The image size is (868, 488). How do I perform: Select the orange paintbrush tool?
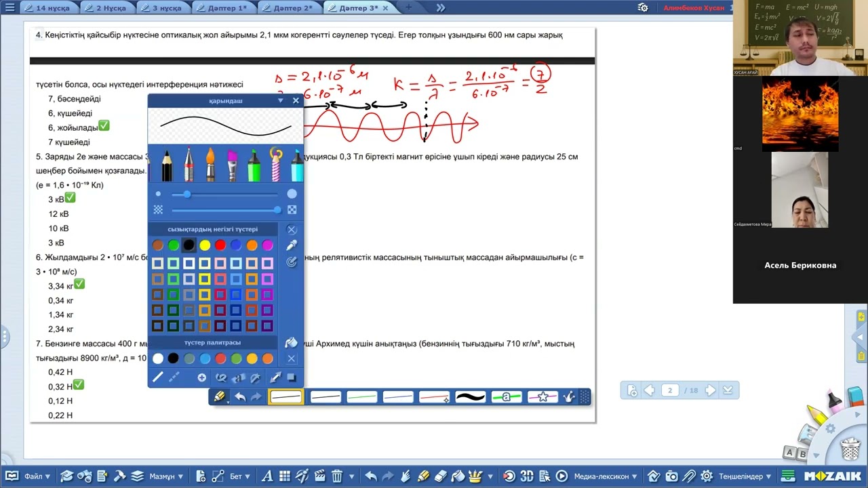[210, 164]
